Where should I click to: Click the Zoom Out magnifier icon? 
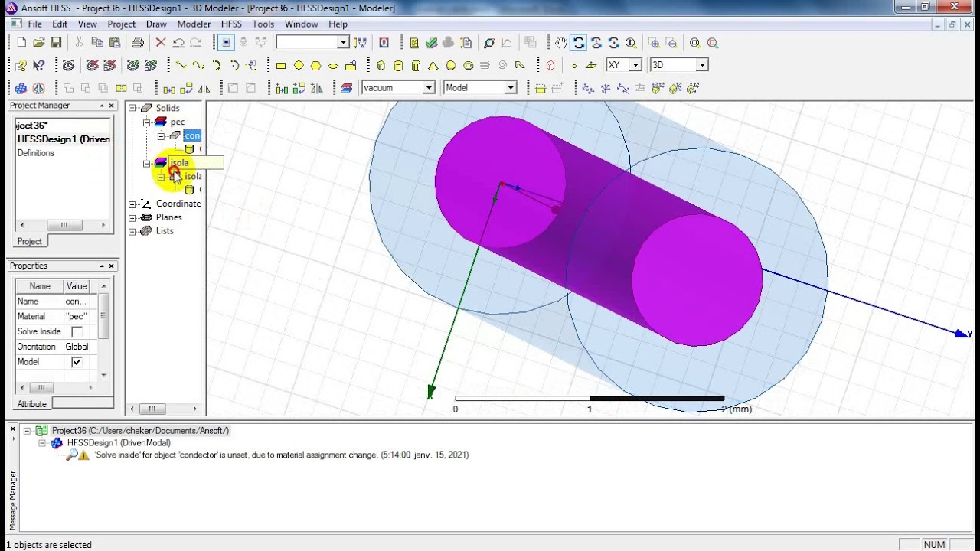pyautogui.click(x=671, y=43)
